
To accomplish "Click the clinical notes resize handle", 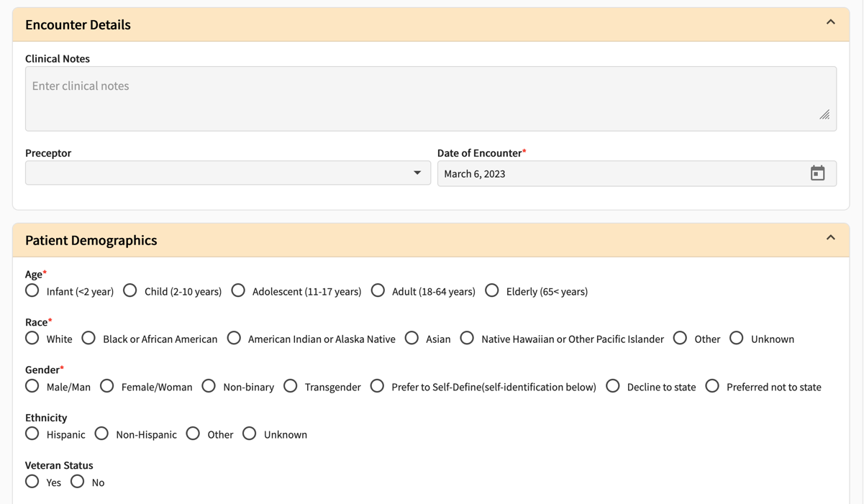I will tap(824, 114).
